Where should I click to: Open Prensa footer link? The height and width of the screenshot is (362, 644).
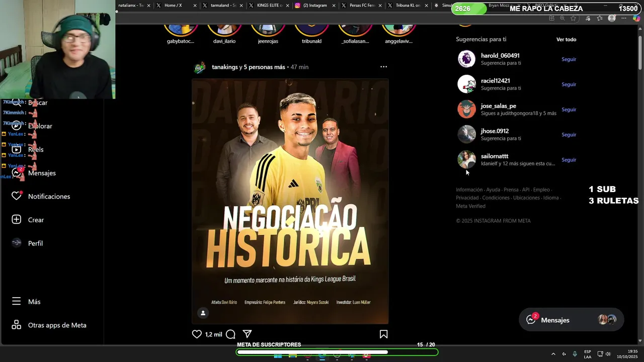tap(511, 190)
